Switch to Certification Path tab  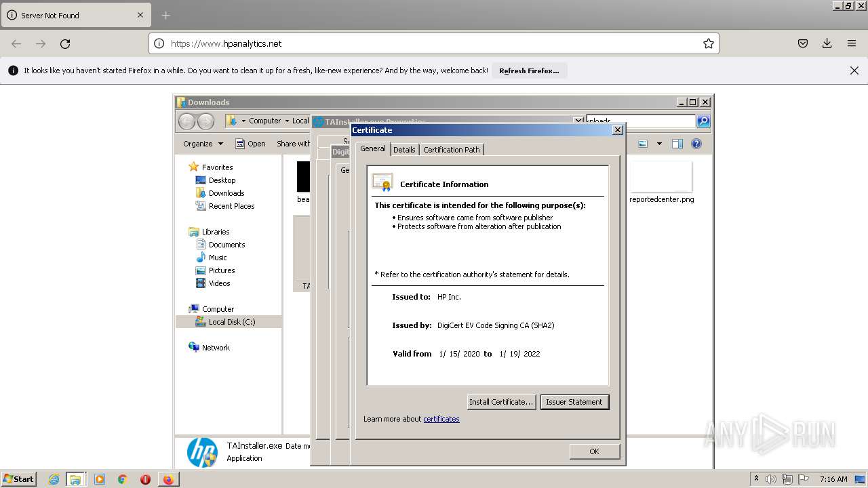click(x=452, y=150)
